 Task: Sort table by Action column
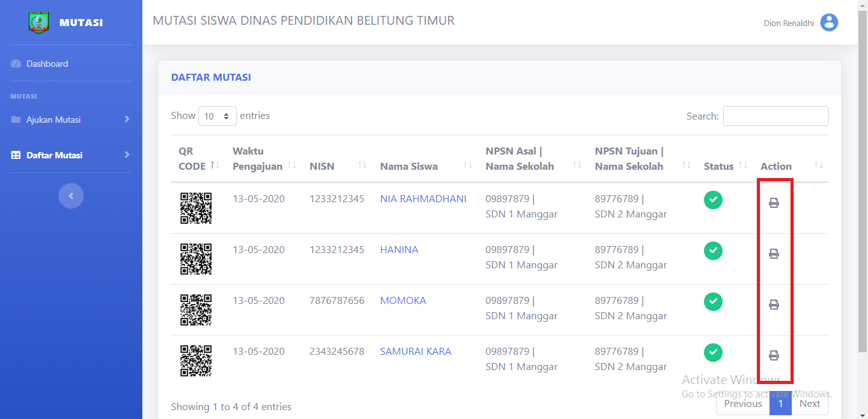point(790,159)
